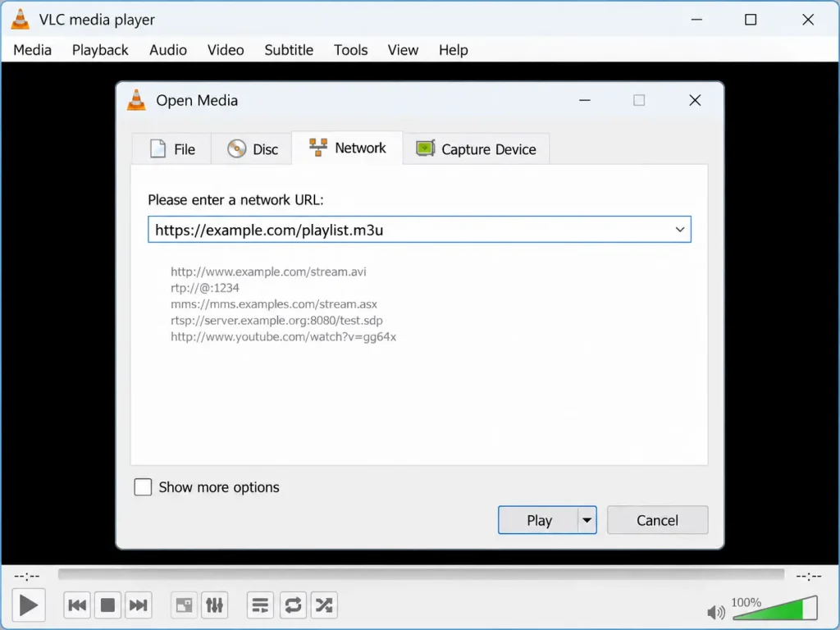This screenshot has width=840, height=630.
Task: Open the View menu
Action: [x=403, y=50]
